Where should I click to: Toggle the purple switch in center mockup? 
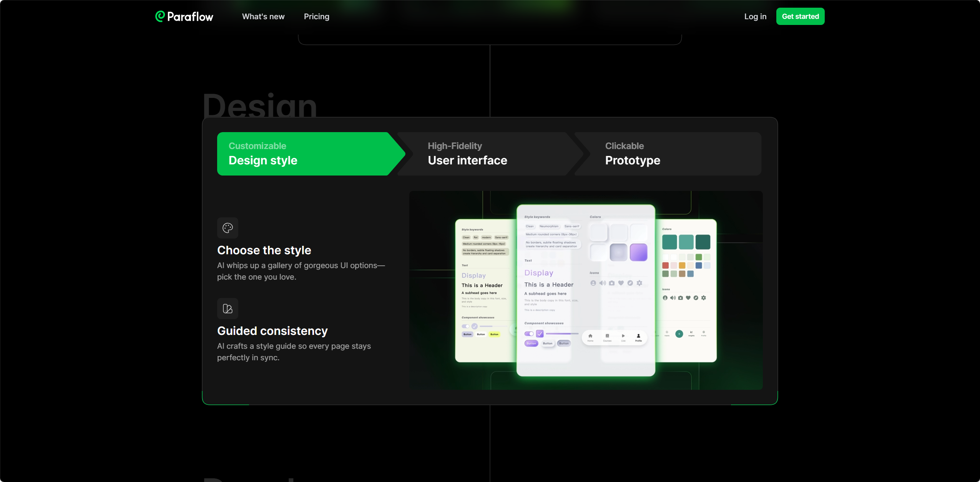pyautogui.click(x=529, y=333)
